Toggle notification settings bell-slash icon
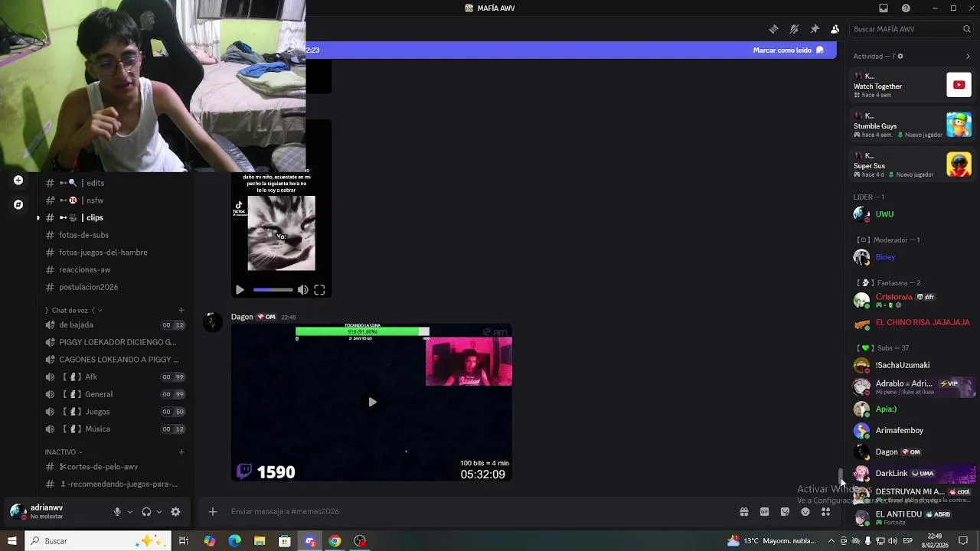 [x=794, y=29]
